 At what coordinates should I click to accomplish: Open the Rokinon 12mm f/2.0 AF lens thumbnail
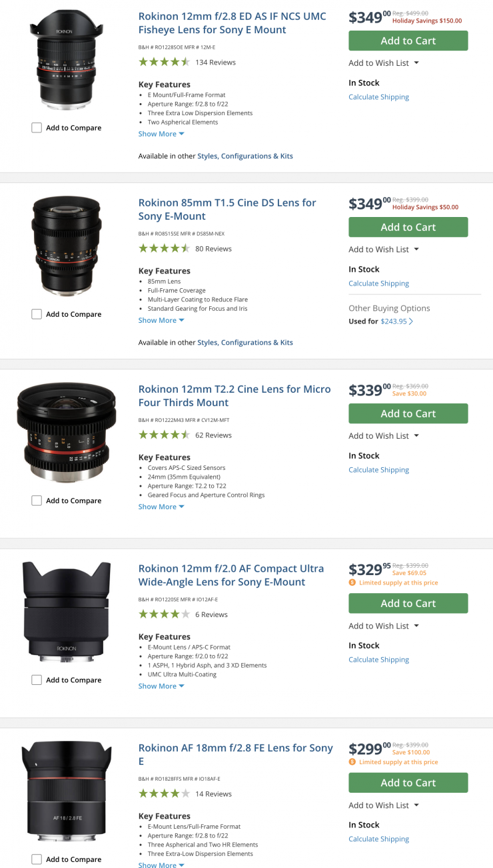tap(67, 612)
